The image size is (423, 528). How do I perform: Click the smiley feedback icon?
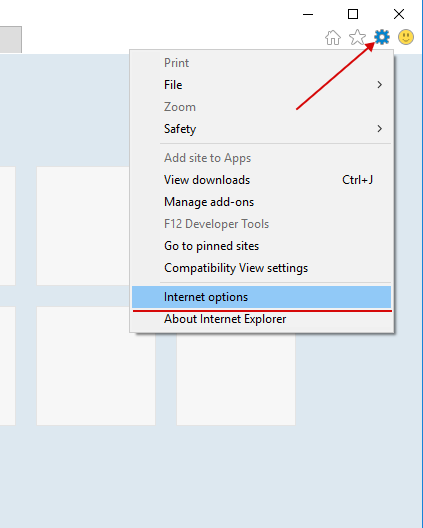click(x=406, y=37)
